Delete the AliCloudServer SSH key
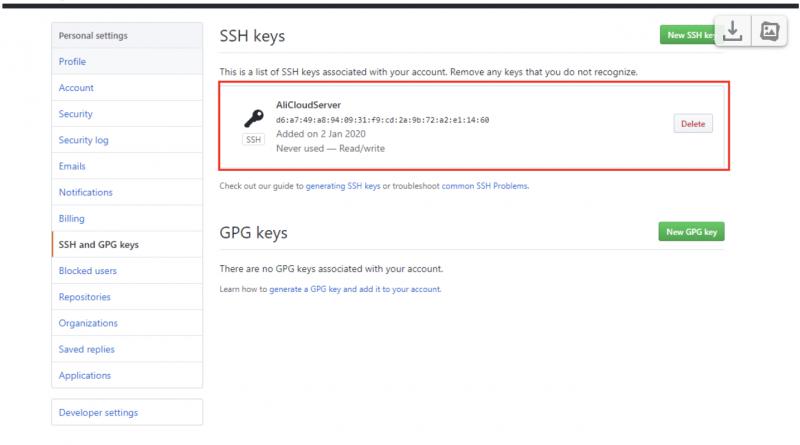The height and width of the screenshot is (445, 800). pos(693,124)
